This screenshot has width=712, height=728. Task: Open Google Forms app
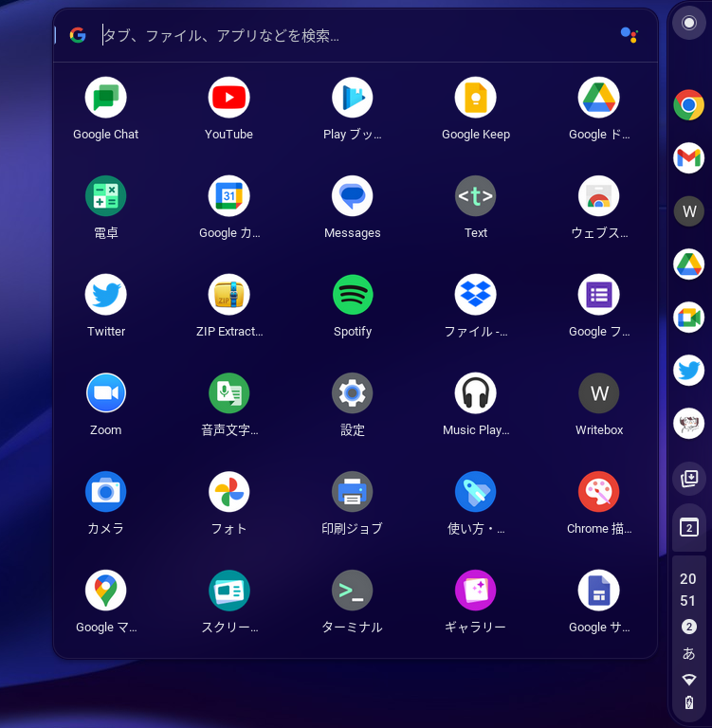coord(598,295)
